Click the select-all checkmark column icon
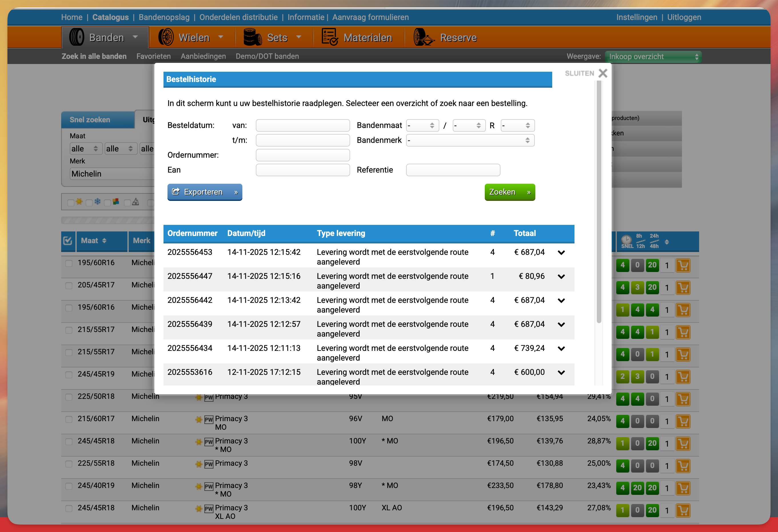 pyautogui.click(x=68, y=241)
